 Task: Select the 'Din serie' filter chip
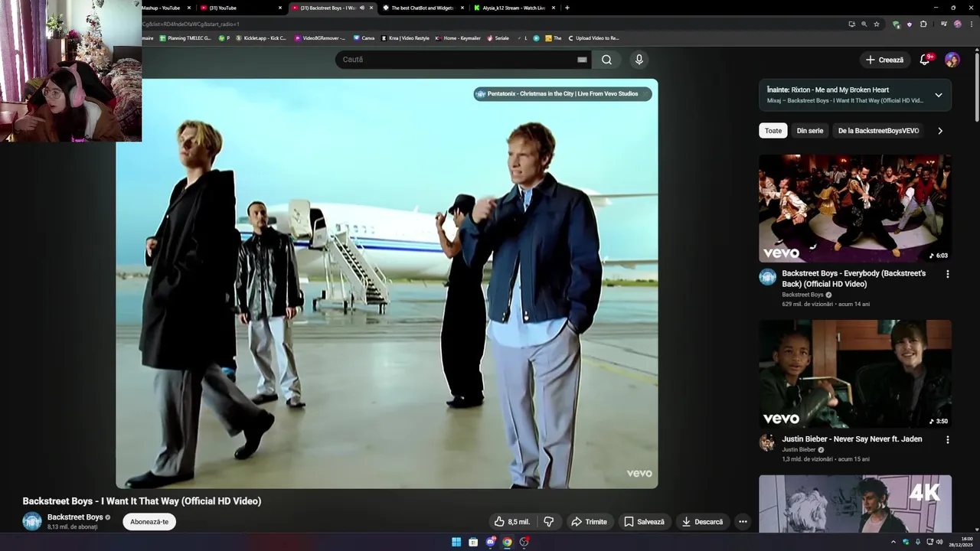click(810, 131)
